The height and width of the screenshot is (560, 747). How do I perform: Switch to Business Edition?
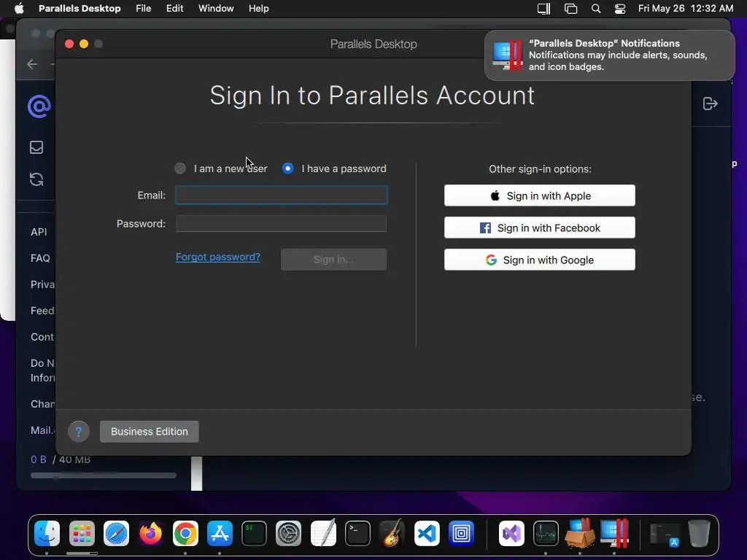click(149, 432)
